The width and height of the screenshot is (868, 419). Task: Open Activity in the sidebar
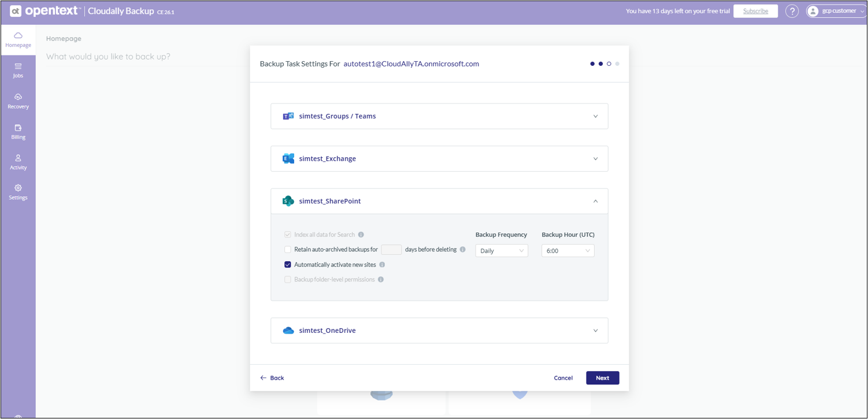[18, 162]
